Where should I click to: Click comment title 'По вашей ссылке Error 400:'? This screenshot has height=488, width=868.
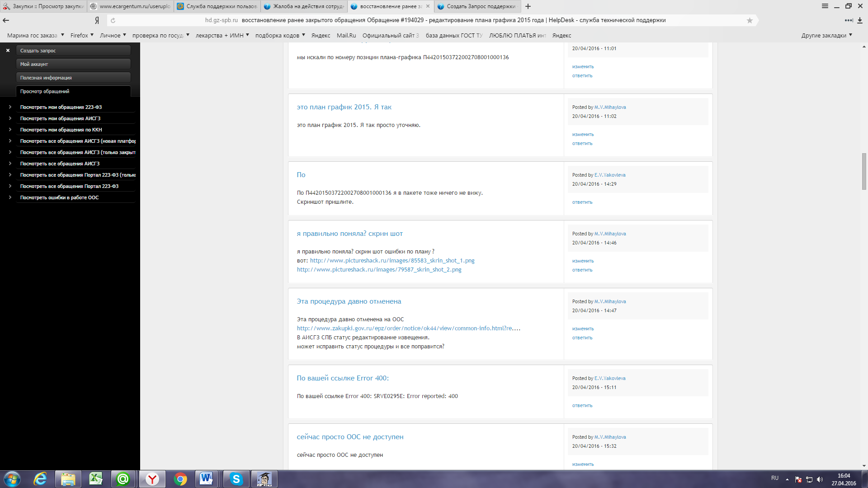(342, 378)
